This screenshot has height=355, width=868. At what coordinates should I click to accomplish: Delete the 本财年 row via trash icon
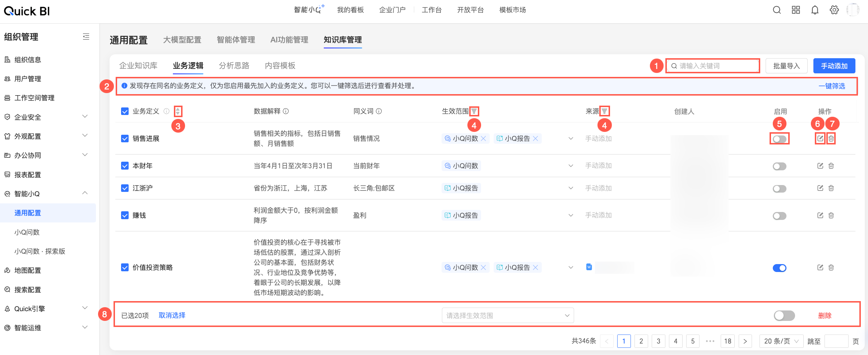click(x=831, y=166)
